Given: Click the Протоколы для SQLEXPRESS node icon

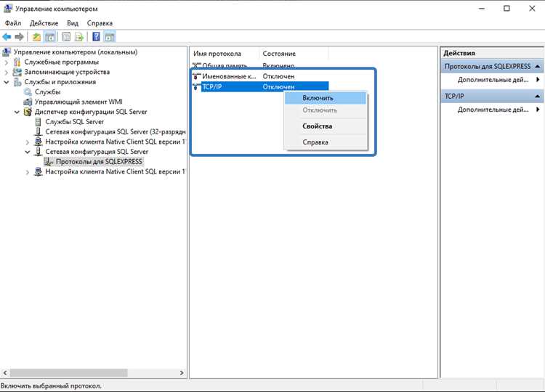Looking at the screenshot, I should point(49,162).
